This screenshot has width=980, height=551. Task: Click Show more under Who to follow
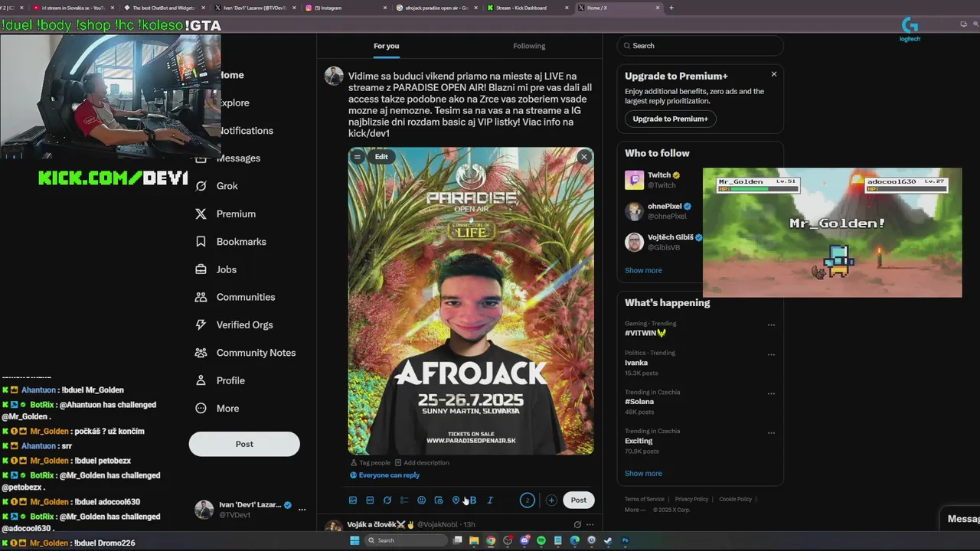[643, 270]
